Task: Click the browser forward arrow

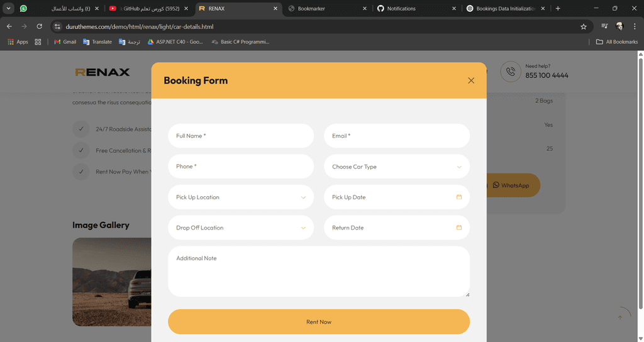Action: point(25,26)
